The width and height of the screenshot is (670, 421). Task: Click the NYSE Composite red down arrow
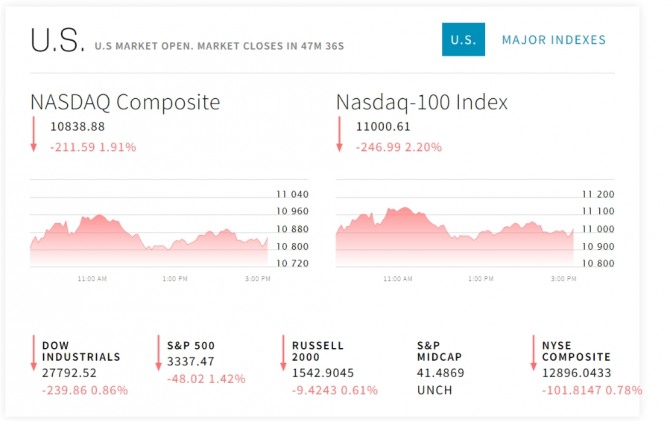click(x=533, y=354)
